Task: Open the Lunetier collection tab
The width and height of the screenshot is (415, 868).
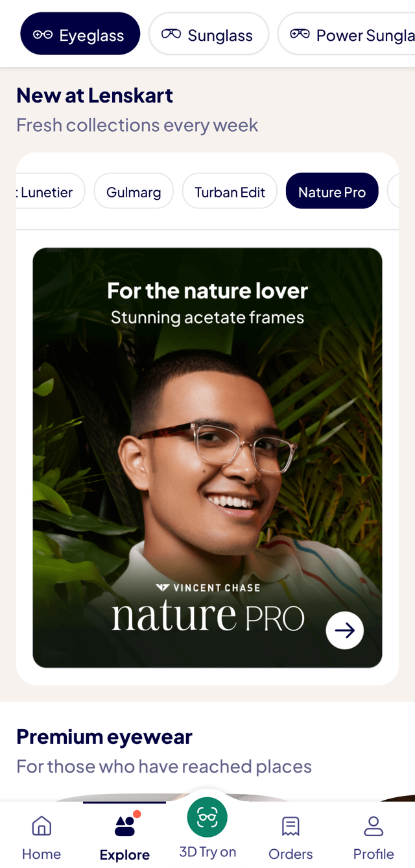Action: [50, 191]
